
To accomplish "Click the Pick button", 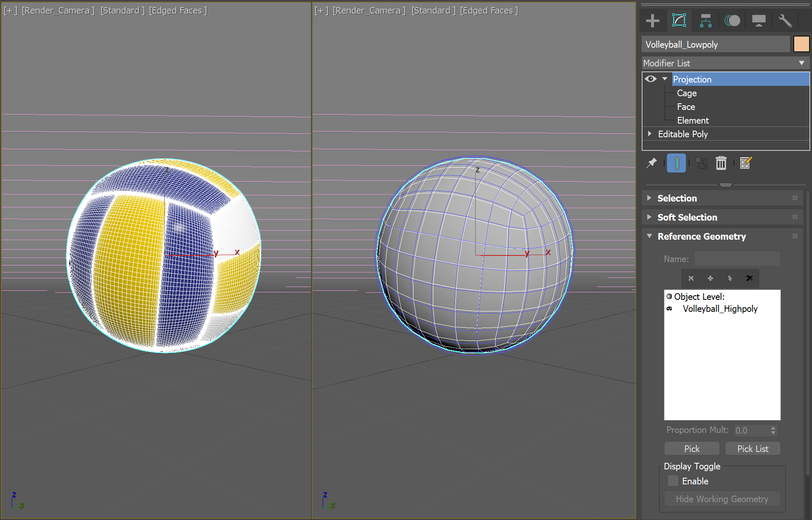I will (x=692, y=448).
